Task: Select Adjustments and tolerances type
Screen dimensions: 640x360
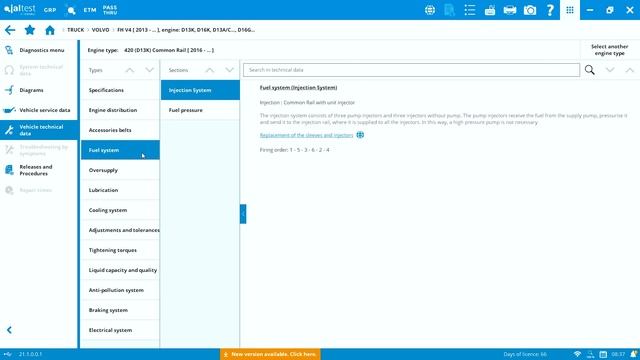Action: pos(120,230)
